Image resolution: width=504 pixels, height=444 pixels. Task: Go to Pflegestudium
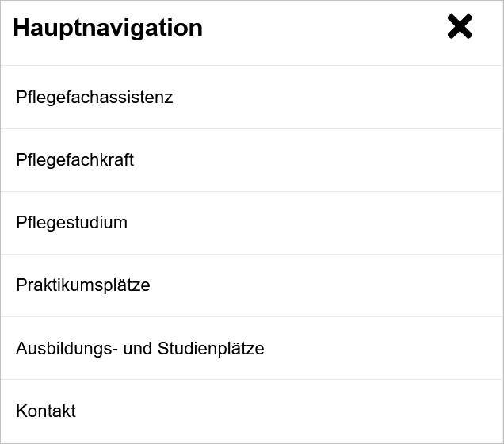click(x=72, y=223)
